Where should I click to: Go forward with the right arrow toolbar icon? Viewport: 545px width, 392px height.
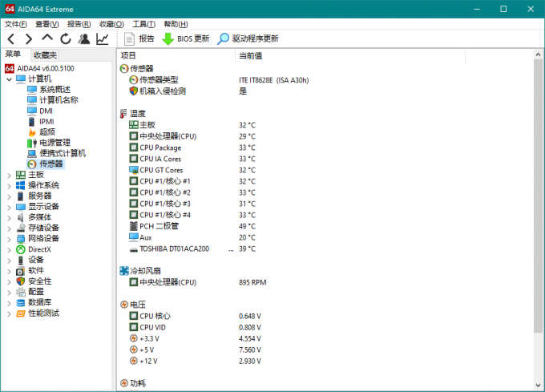(29, 39)
